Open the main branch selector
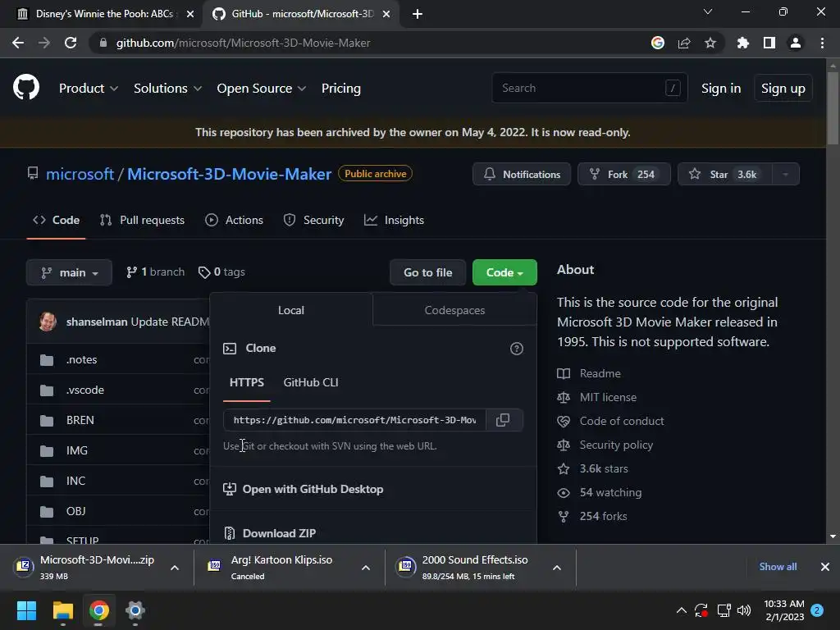 click(x=69, y=272)
